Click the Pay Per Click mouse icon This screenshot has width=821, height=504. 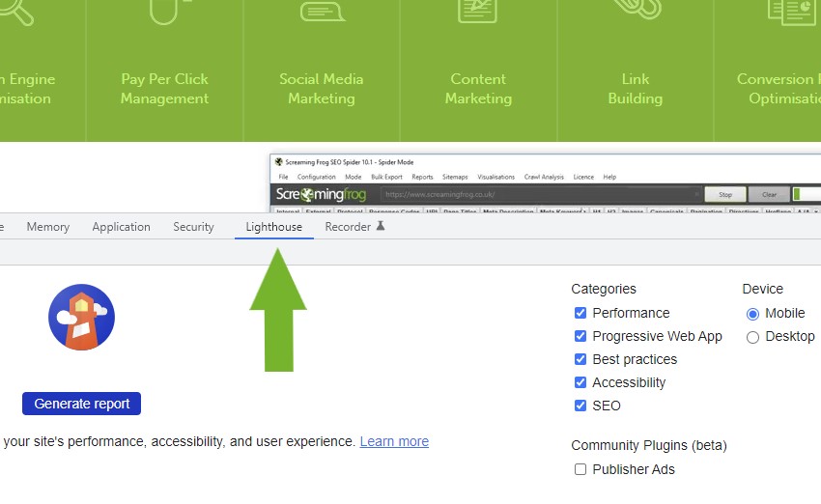pyautogui.click(x=164, y=10)
